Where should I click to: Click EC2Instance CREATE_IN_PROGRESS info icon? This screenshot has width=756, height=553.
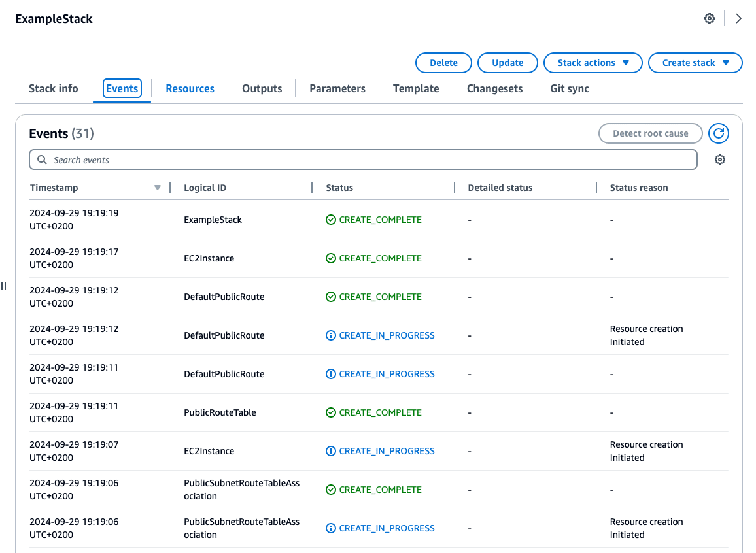pos(330,451)
